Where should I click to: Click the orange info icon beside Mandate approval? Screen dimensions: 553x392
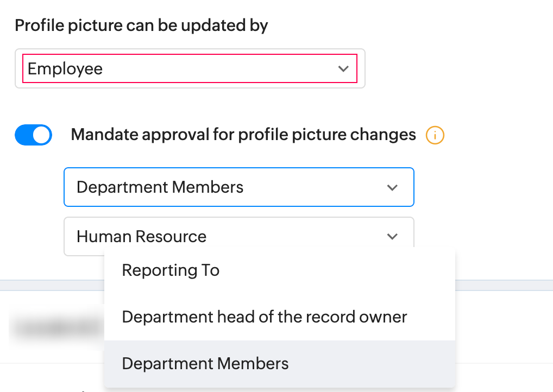tap(435, 135)
